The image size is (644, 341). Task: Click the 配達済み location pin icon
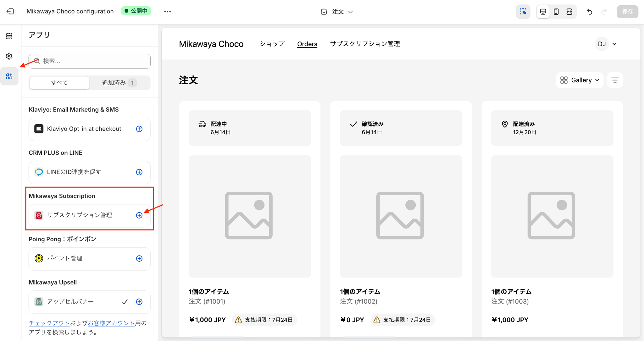(x=505, y=124)
